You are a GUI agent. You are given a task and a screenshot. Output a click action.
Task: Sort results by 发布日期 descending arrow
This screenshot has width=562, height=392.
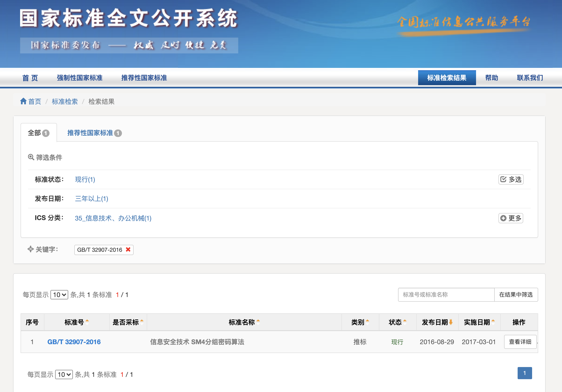tap(451, 322)
